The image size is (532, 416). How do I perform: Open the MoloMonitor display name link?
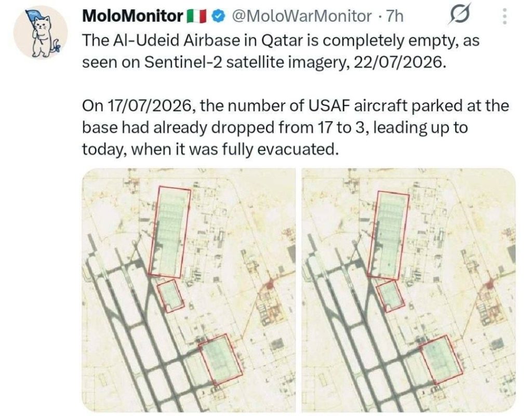(x=132, y=16)
